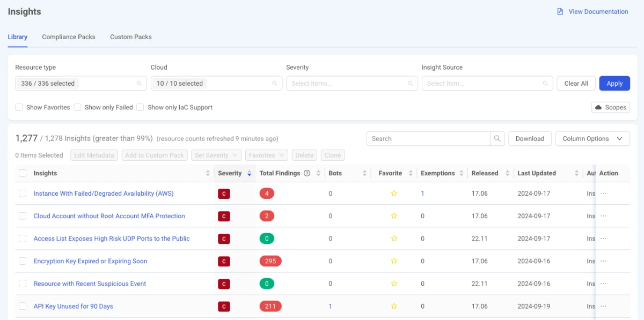Star the API Key Unused for 90 Days insight

394,307
